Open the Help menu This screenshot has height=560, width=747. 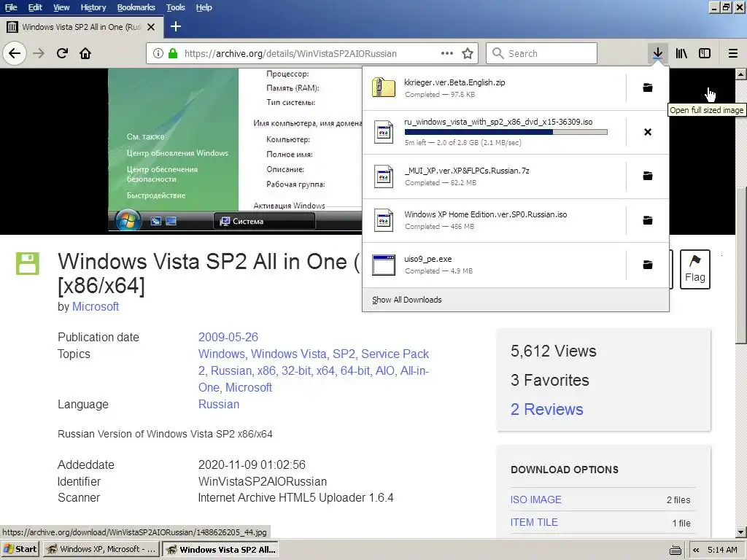(204, 7)
